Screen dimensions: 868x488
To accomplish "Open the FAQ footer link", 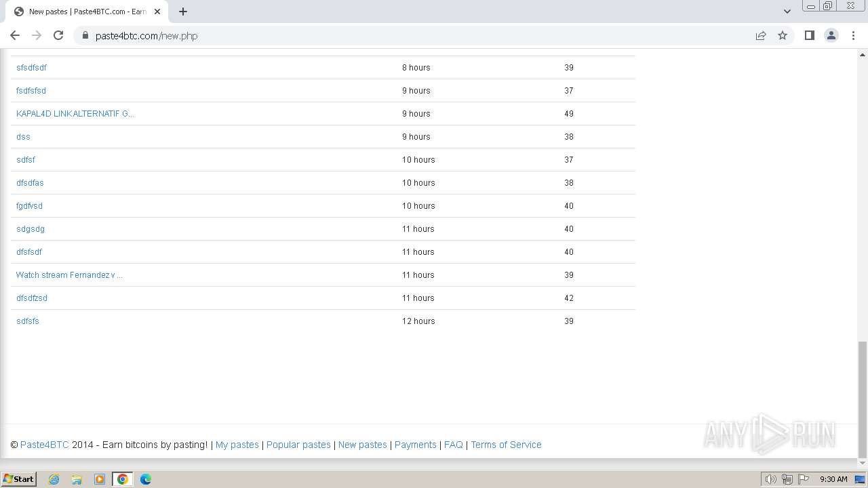I will tap(454, 445).
